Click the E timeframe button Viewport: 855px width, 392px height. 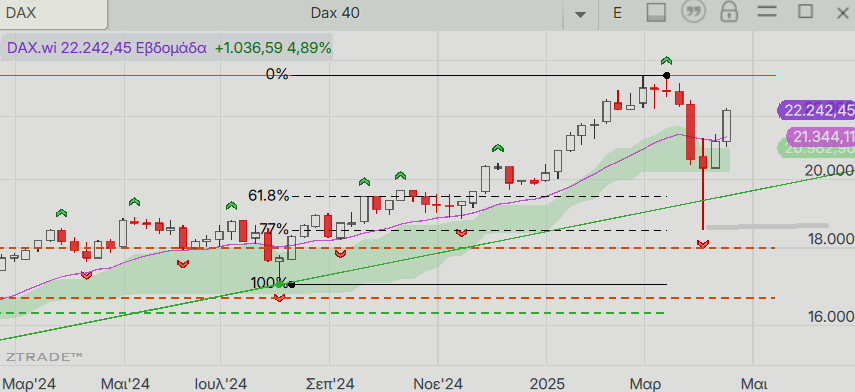[617, 13]
